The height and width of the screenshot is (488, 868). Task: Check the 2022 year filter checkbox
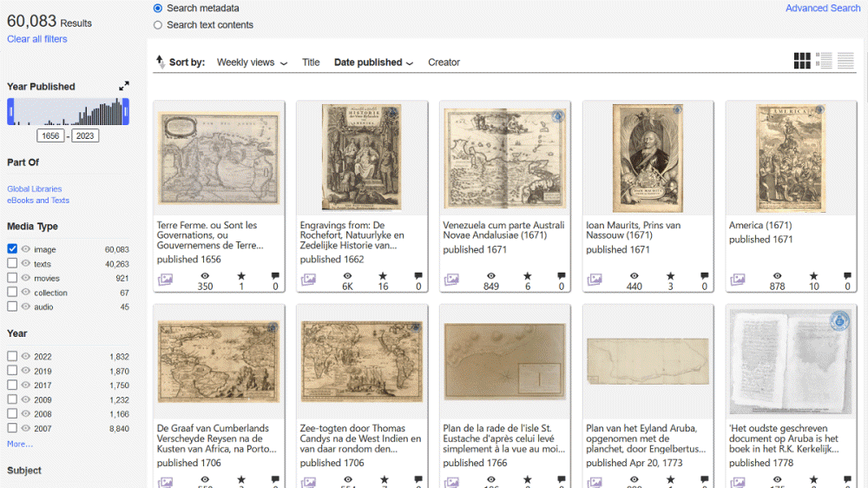click(x=12, y=356)
